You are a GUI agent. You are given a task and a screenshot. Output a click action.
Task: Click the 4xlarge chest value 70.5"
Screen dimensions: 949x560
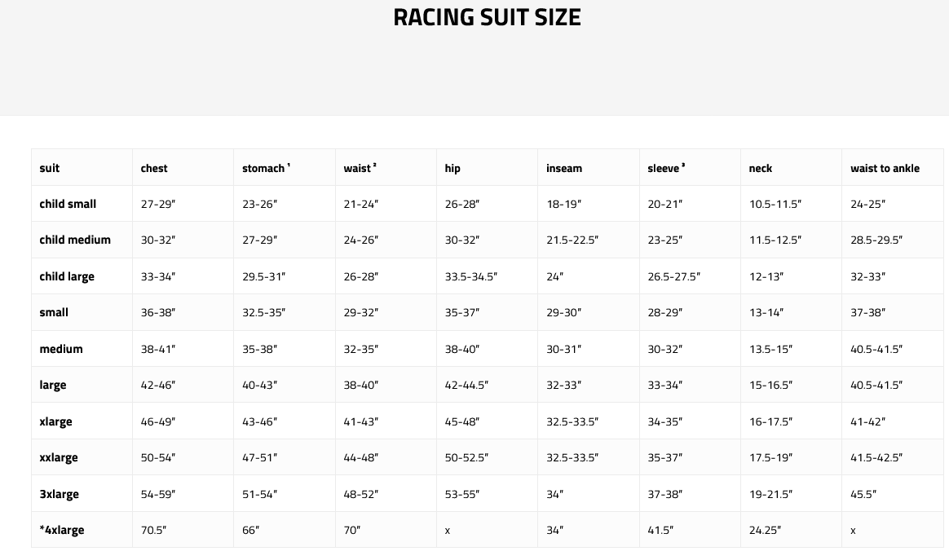[x=153, y=530]
